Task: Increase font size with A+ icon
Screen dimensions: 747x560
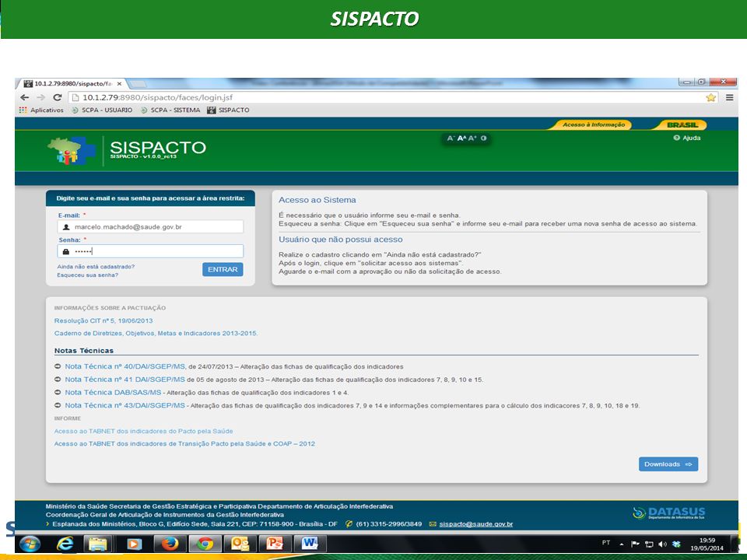Action: 472,138
